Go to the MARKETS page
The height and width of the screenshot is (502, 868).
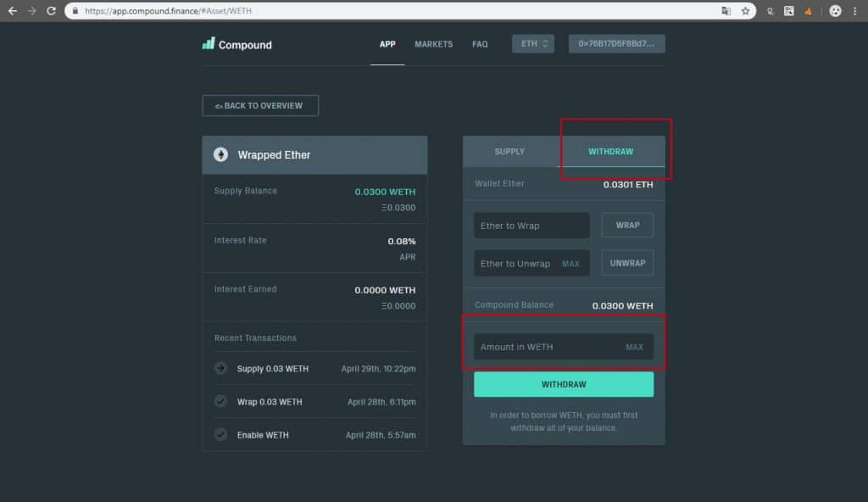coord(433,44)
